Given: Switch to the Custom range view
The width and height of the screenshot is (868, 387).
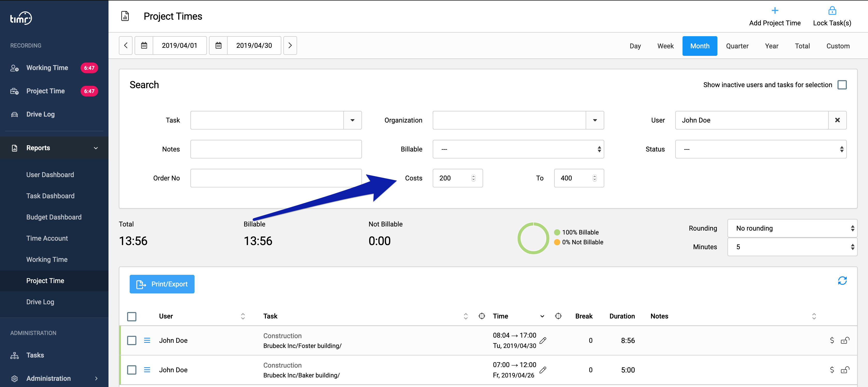Looking at the screenshot, I should click(838, 46).
